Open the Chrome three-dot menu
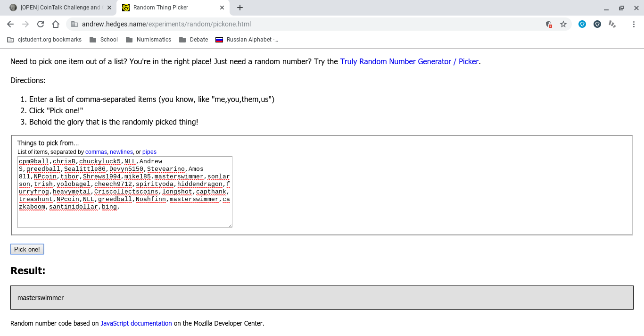 coord(634,24)
